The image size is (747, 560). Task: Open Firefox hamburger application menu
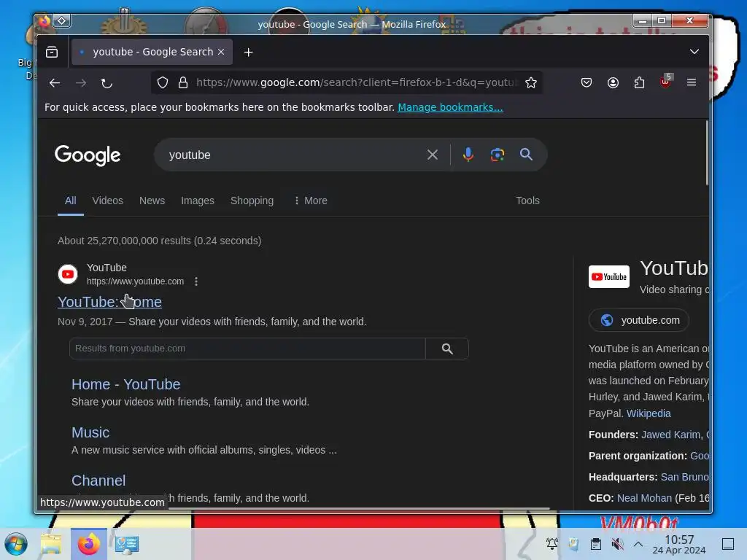[x=692, y=82]
